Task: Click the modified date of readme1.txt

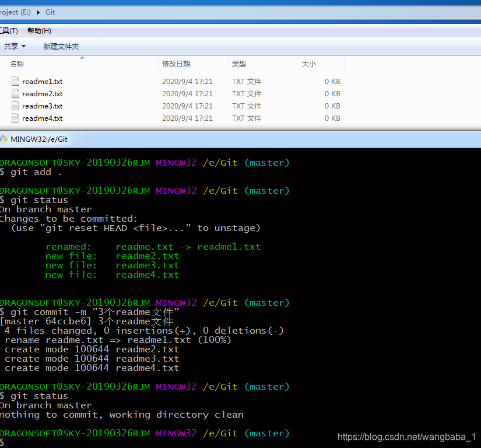Action: tap(187, 82)
